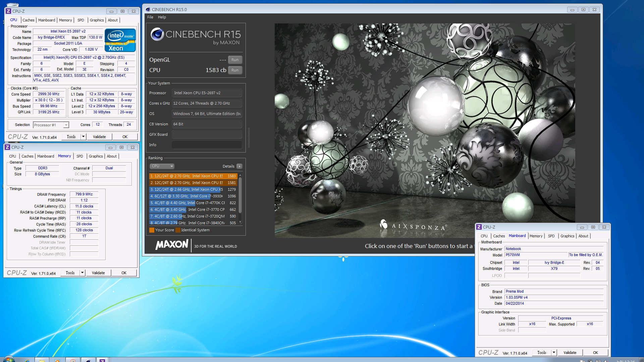Image resolution: width=644 pixels, height=362 pixels.
Task: Click the '1583 cb' CPU score
Action: point(216,70)
